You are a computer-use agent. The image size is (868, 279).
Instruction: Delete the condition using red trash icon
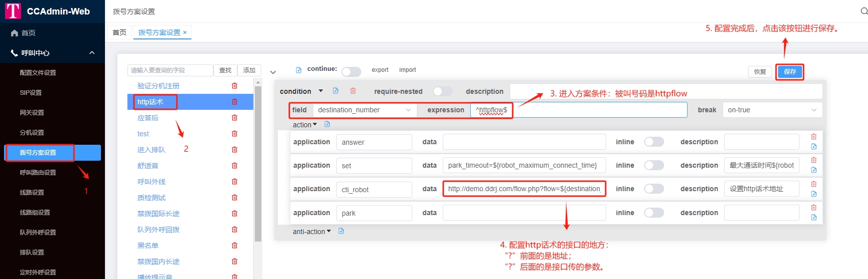coord(353,91)
